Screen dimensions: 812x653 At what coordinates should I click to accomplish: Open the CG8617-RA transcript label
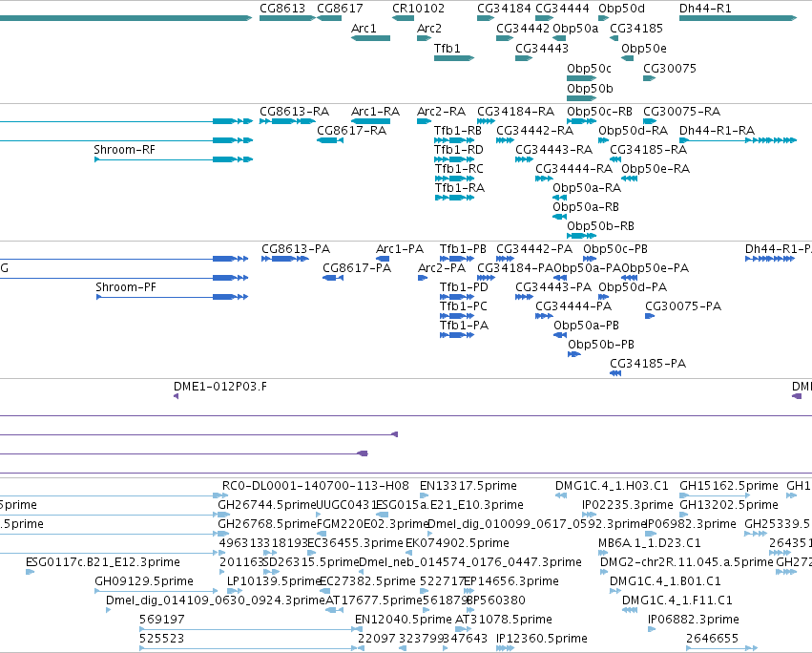[x=352, y=130]
